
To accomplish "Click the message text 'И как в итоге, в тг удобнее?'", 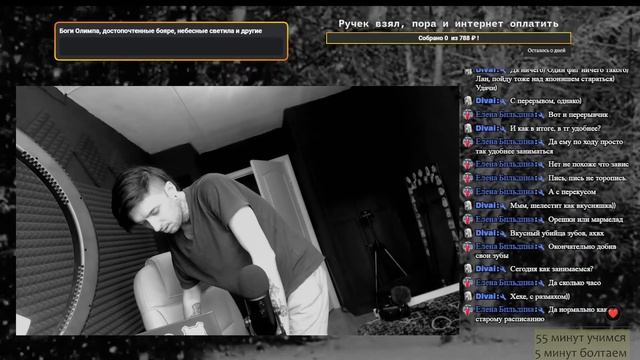I will [x=555, y=129].
